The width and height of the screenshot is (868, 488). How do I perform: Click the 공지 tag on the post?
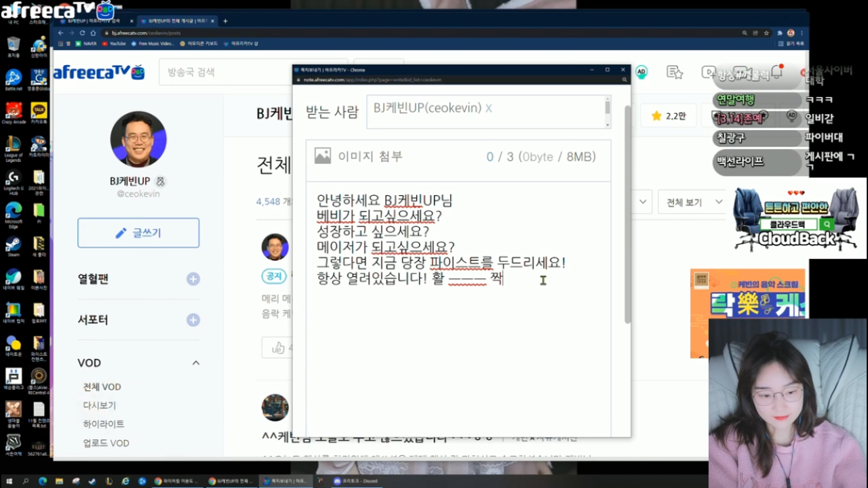pyautogui.click(x=274, y=276)
